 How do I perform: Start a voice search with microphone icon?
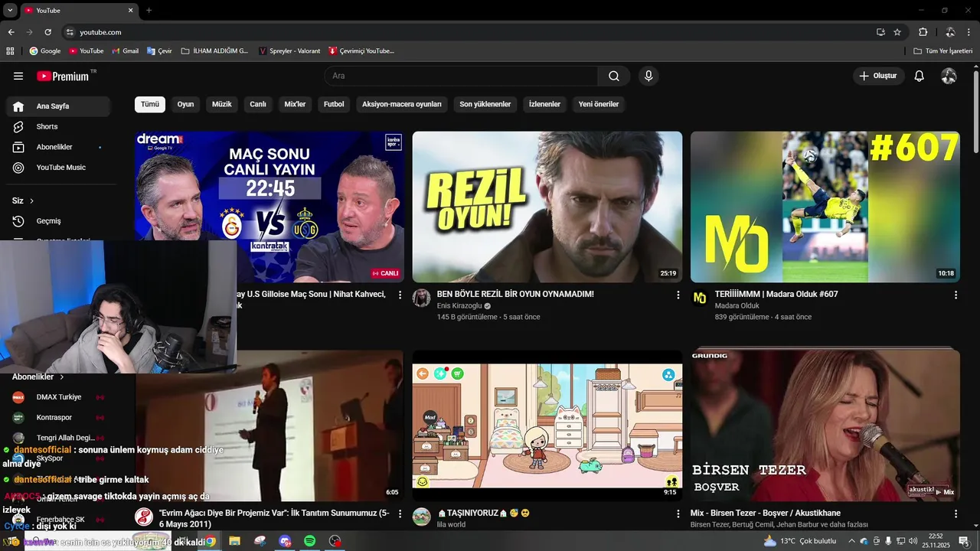(648, 76)
